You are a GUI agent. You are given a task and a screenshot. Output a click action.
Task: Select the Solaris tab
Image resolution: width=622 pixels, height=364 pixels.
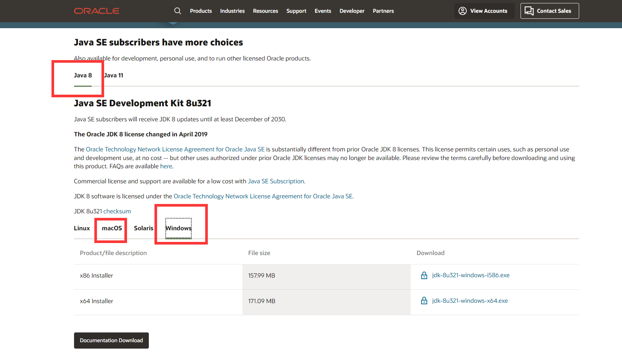coord(144,228)
